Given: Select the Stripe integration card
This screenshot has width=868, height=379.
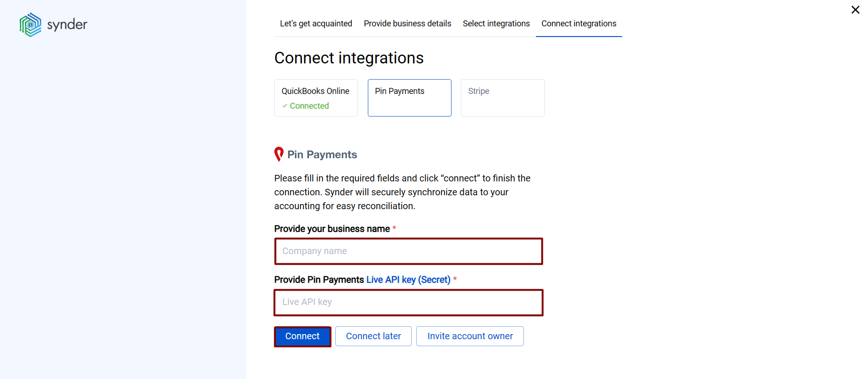Looking at the screenshot, I should [x=502, y=98].
